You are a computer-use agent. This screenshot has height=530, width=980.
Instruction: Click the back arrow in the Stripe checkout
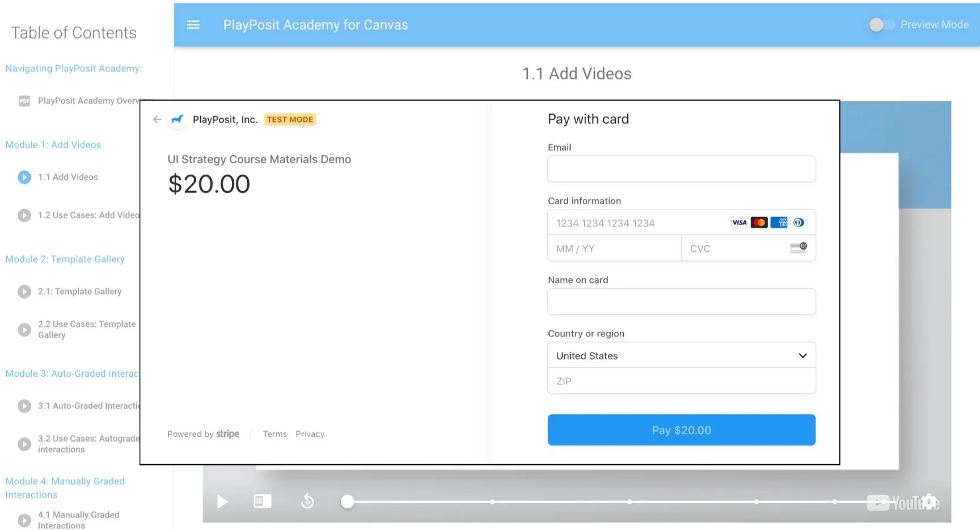click(x=157, y=119)
